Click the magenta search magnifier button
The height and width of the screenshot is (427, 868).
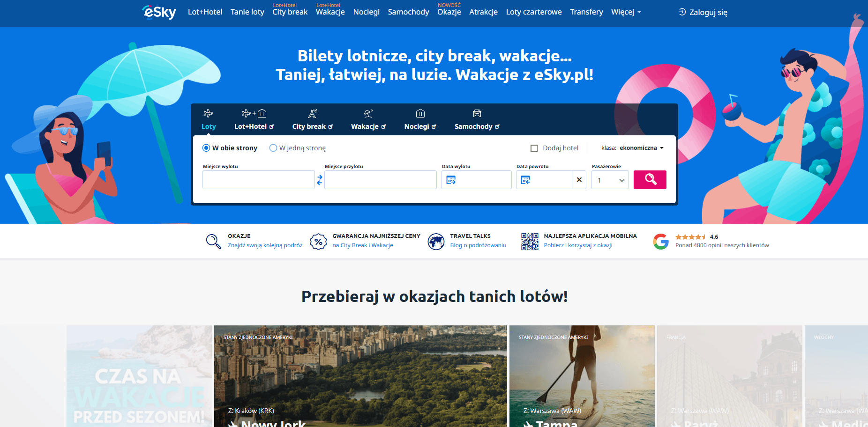650,180
